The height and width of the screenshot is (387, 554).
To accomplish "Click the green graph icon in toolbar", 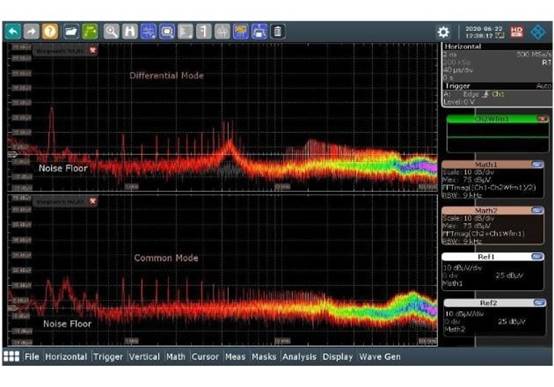I will [90, 32].
